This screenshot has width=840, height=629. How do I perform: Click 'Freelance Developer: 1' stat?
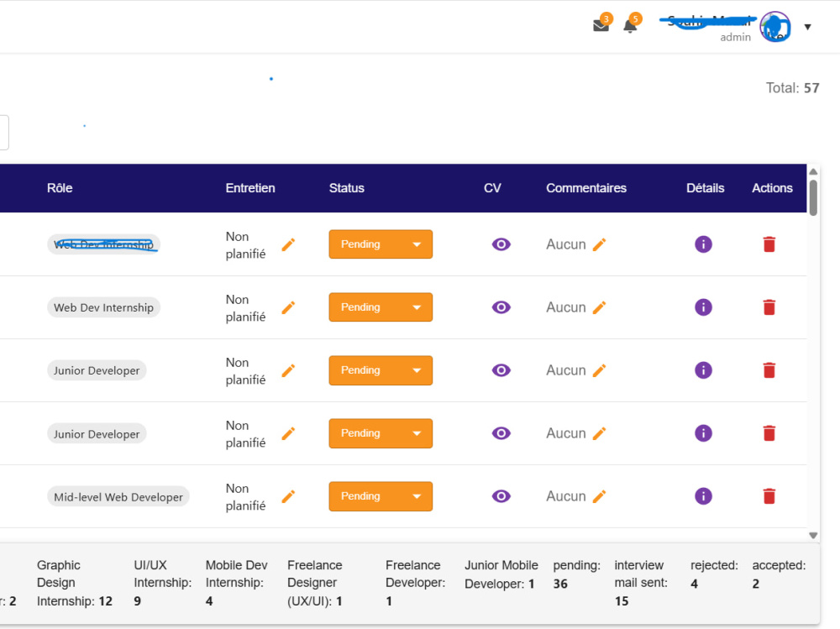pos(415,583)
